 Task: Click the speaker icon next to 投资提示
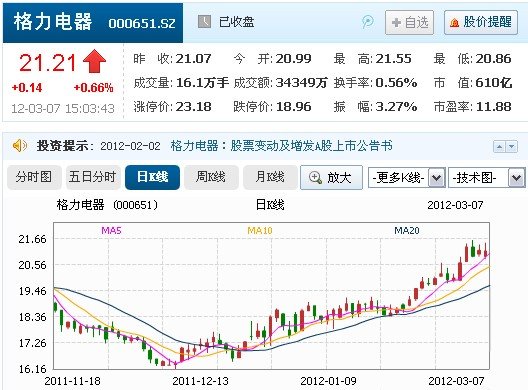tap(20, 146)
